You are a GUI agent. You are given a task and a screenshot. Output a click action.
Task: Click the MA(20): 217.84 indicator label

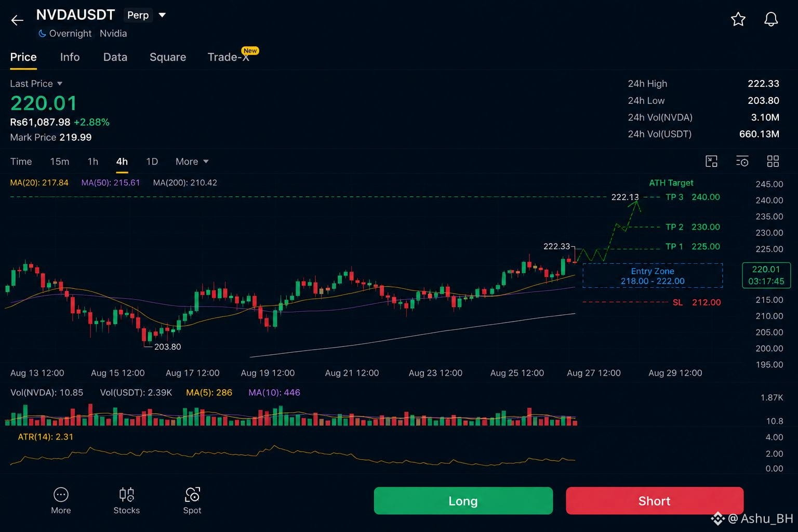(x=39, y=183)
